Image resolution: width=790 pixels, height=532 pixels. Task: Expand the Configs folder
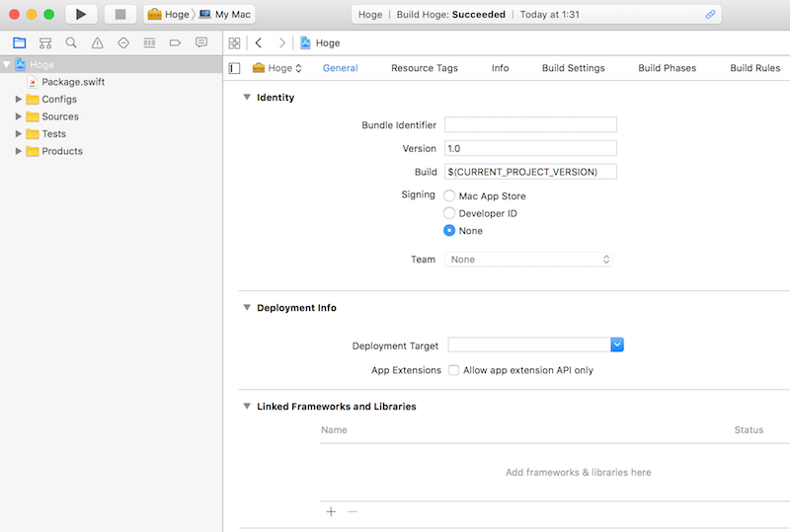click(x=19, y=100)
